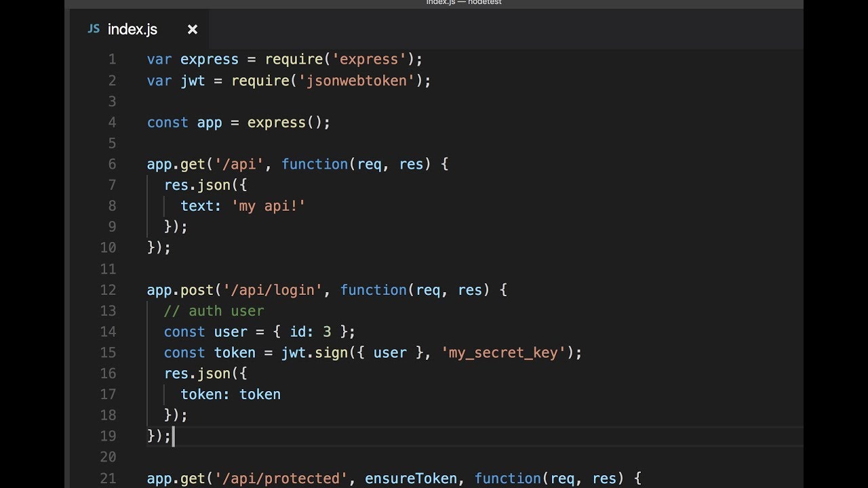Click 'res.json({' on line 7
Screen dimensions: 868x488
pos(205,185)
